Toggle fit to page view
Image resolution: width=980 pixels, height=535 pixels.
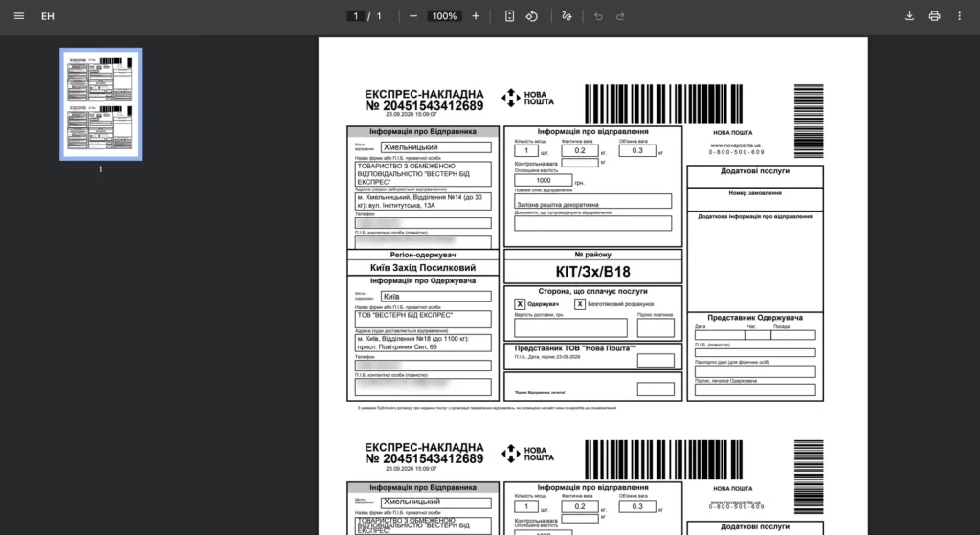[509, 16]
